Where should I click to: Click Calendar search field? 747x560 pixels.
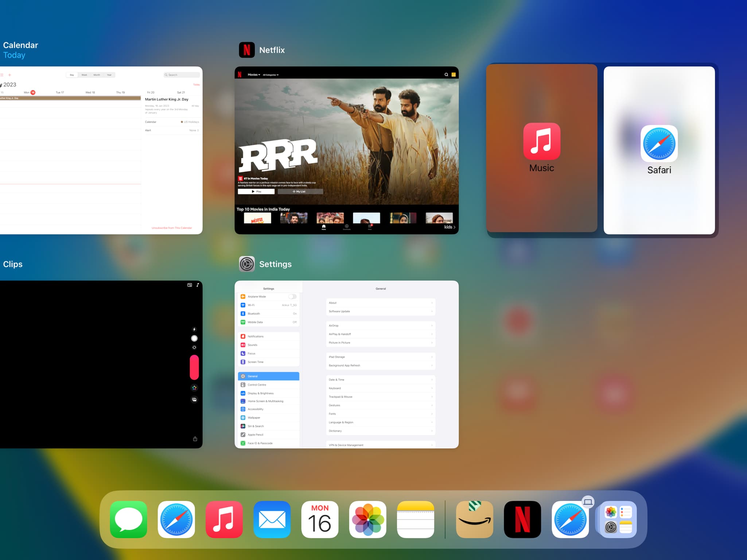click(x=182, y=75)
